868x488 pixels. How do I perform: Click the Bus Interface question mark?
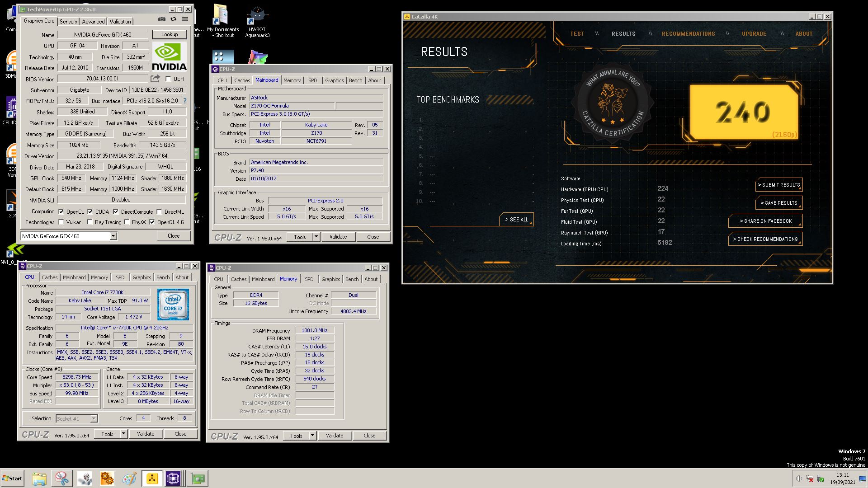coord(184,101)
